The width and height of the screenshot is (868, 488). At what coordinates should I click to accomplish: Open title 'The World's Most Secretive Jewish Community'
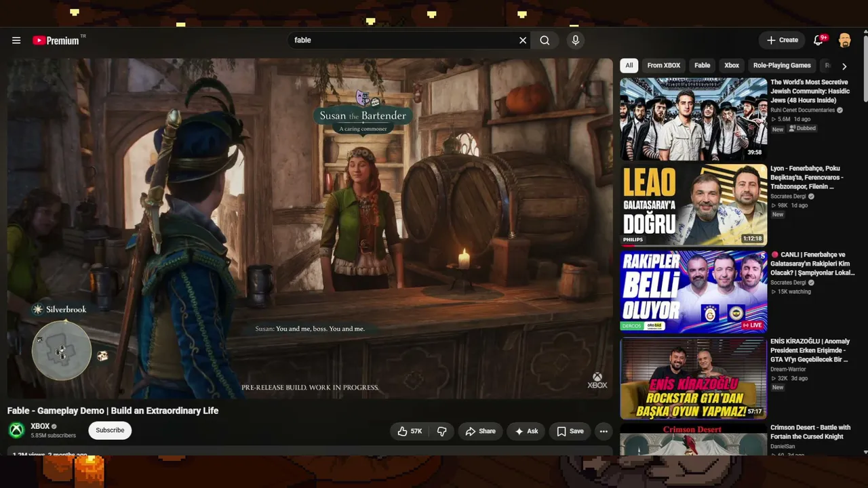pos(810,91)
